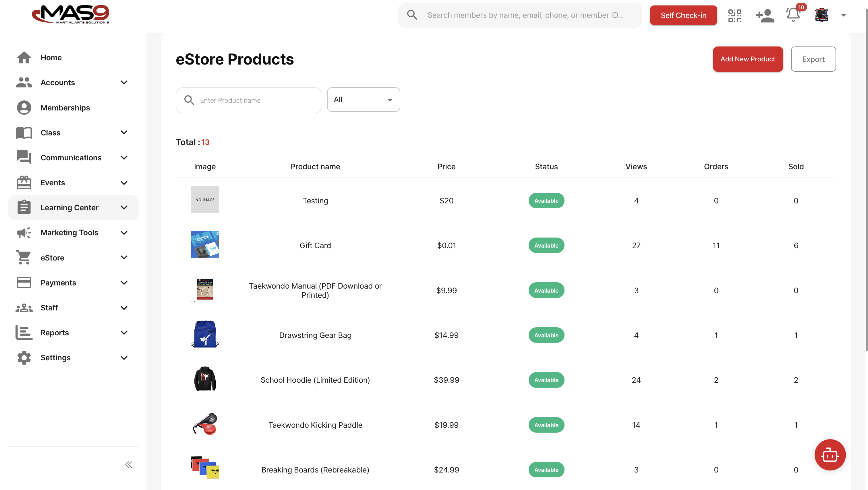Open the Reports menu item
The width and height of the screenshot is (868, 490).
55,332
